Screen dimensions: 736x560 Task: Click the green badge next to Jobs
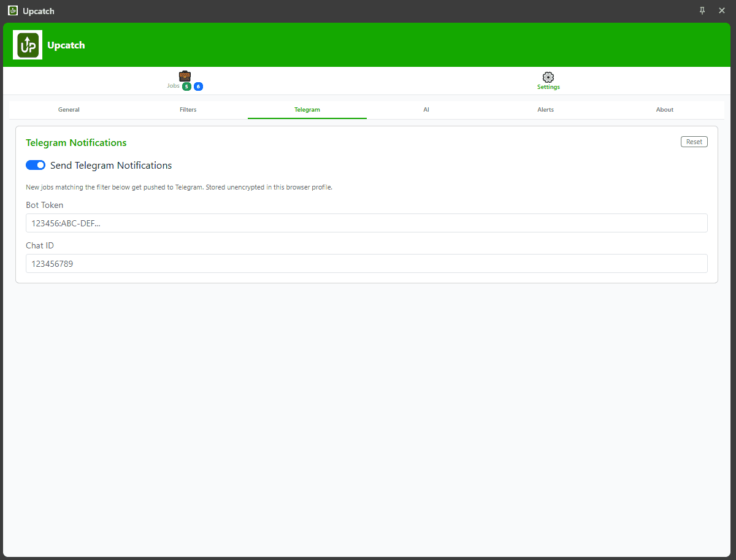tap(186, 86)
